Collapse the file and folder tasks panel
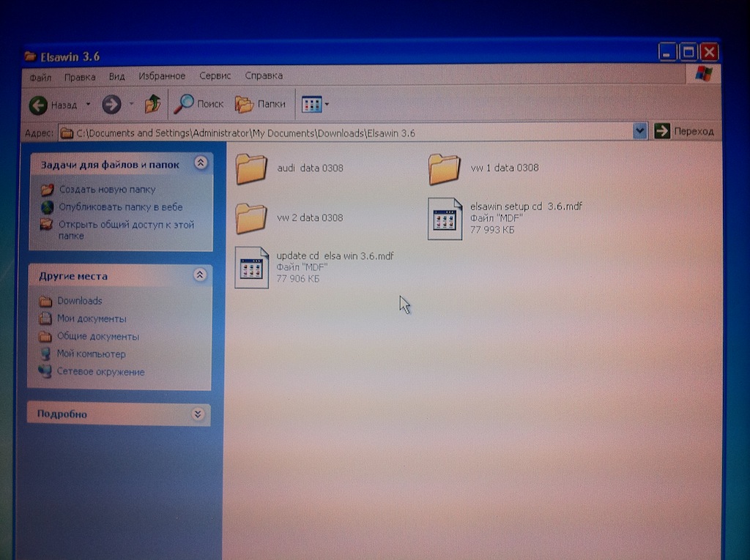 pyautogui.click(x=200, y=163)
